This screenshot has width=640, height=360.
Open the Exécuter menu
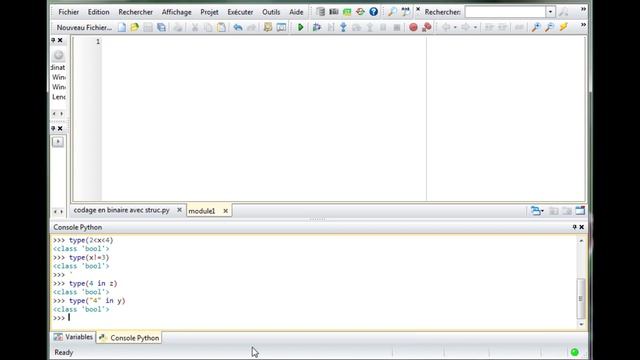240,12
